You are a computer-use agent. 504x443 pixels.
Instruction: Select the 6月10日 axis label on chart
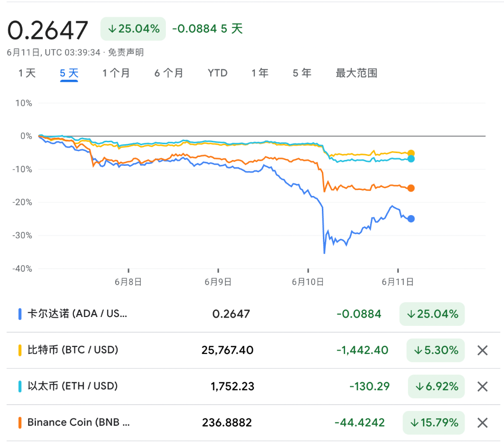308,282
